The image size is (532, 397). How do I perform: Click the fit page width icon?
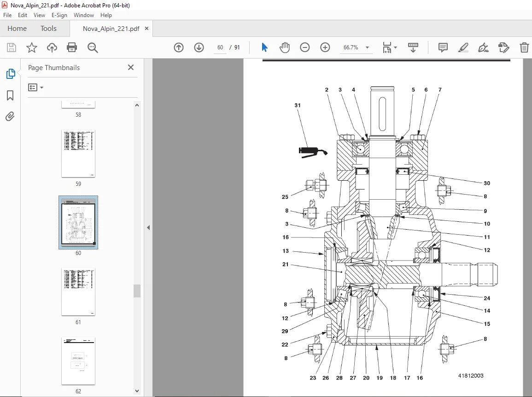(387, 47)
